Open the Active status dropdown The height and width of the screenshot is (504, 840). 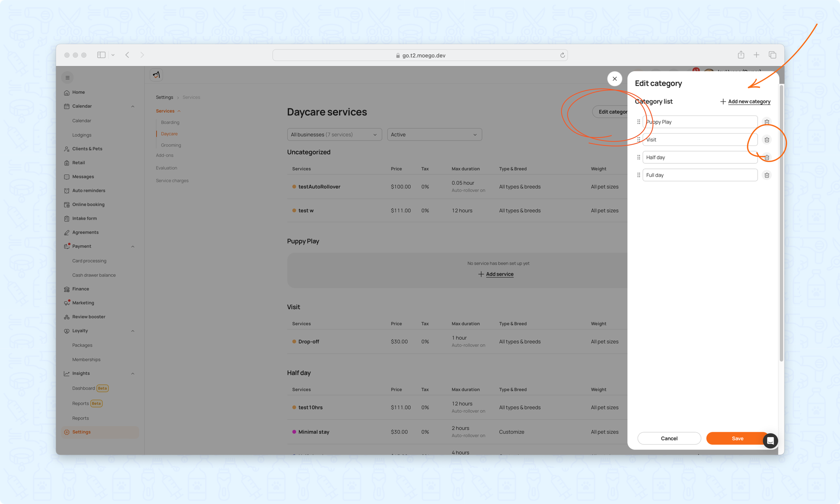(434, 134)
